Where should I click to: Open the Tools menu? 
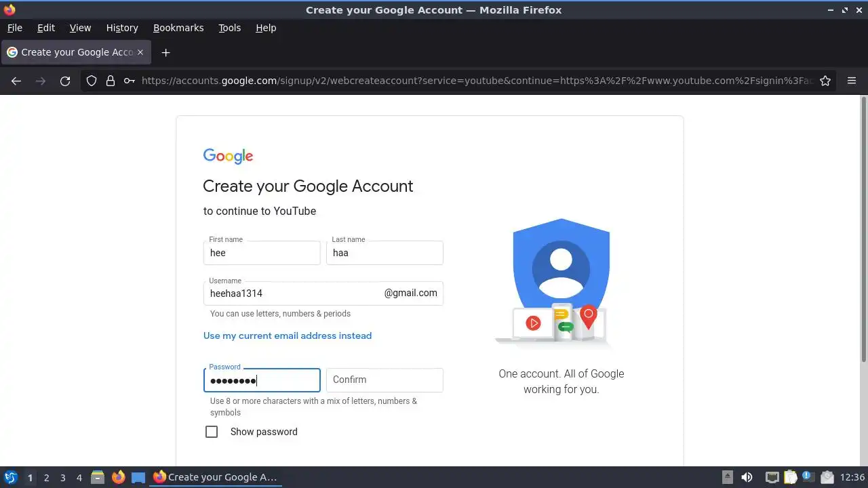click(229, 28)
